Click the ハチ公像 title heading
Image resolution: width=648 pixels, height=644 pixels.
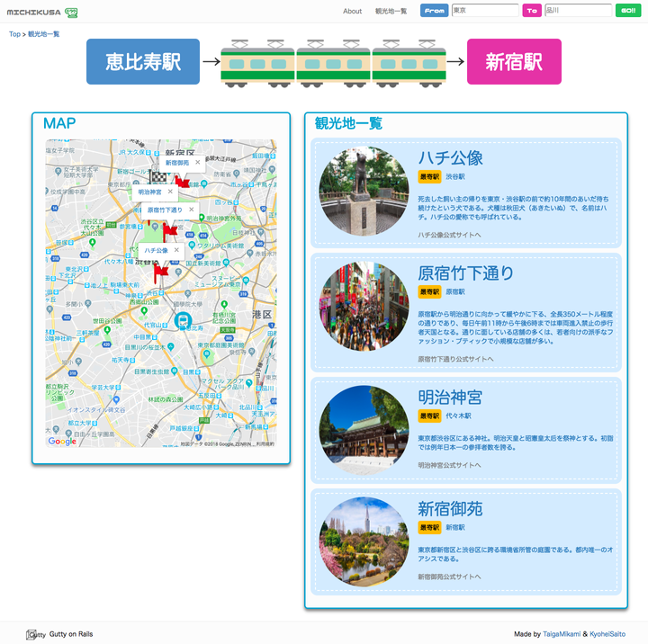click(450, 157)
